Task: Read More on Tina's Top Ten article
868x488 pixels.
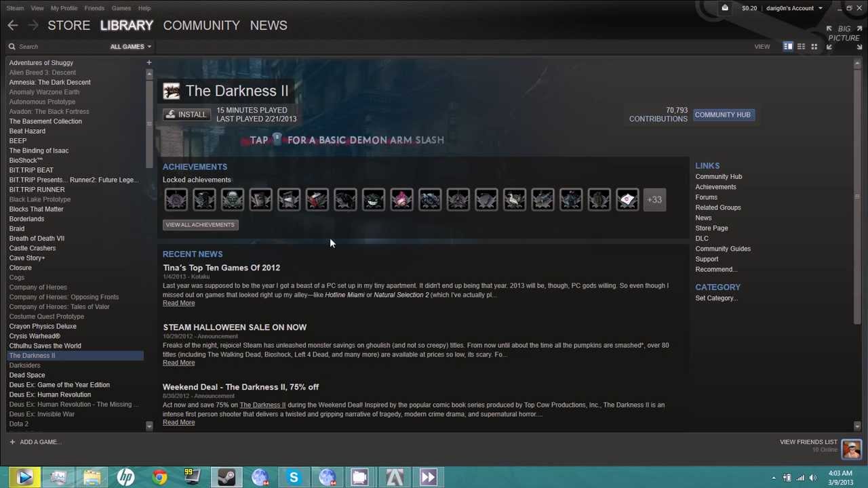Action: tap(178, 303)
